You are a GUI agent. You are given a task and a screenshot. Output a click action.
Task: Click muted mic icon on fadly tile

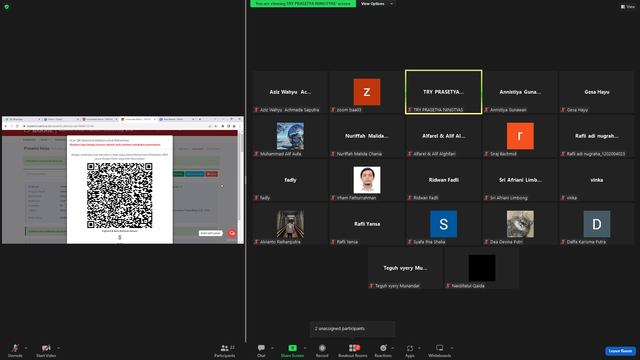click(x=256, y=198)
